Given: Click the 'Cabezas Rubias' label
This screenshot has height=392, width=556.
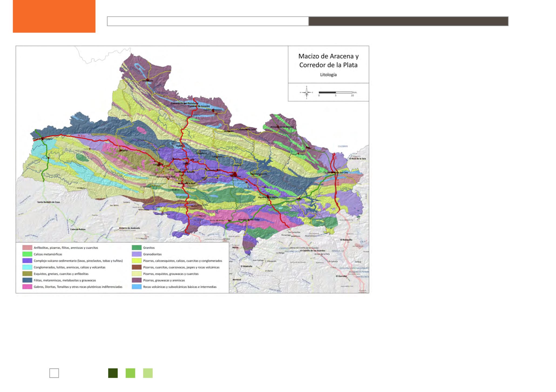Looking at the screenshot, I should (x=78, y=229).
